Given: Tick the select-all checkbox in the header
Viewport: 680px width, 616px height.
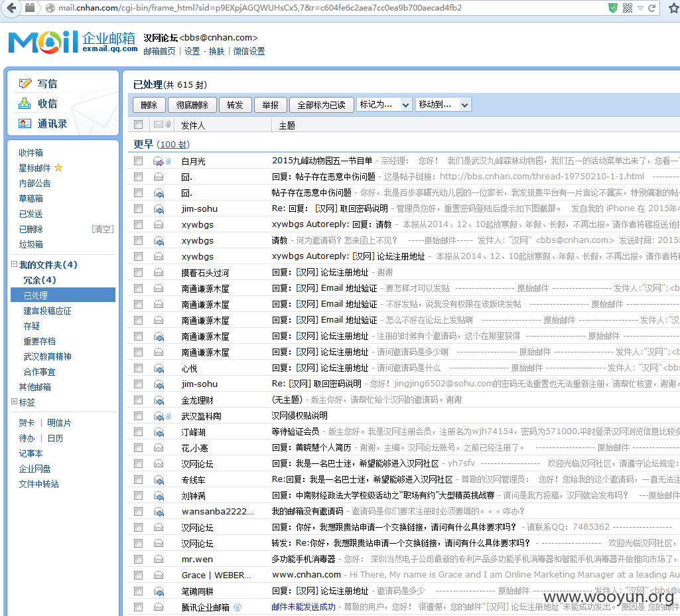Looking at the screenshot, I should coord(139,125).
